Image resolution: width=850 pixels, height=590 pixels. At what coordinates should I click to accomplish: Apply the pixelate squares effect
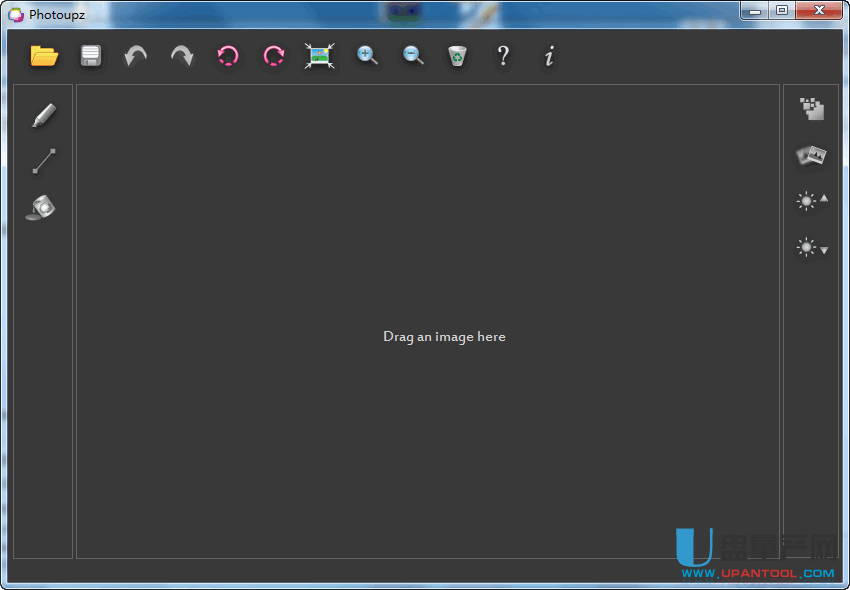(x=811, y=109)
